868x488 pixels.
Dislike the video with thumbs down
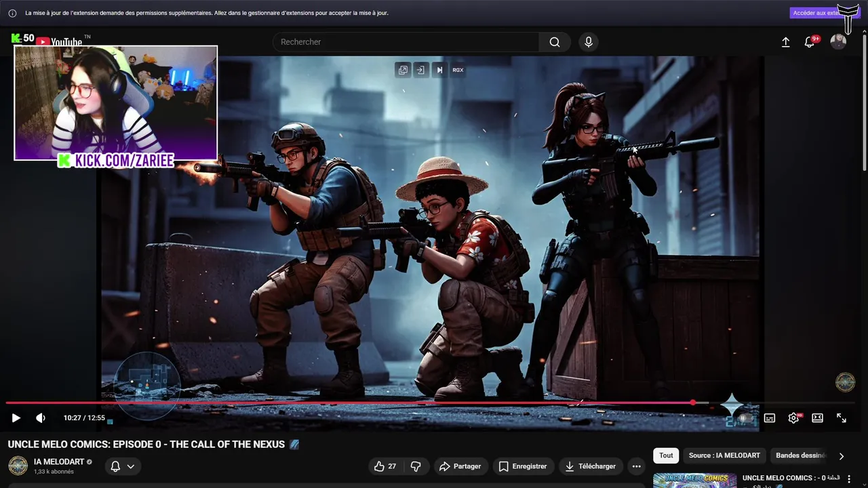[416, 466]
